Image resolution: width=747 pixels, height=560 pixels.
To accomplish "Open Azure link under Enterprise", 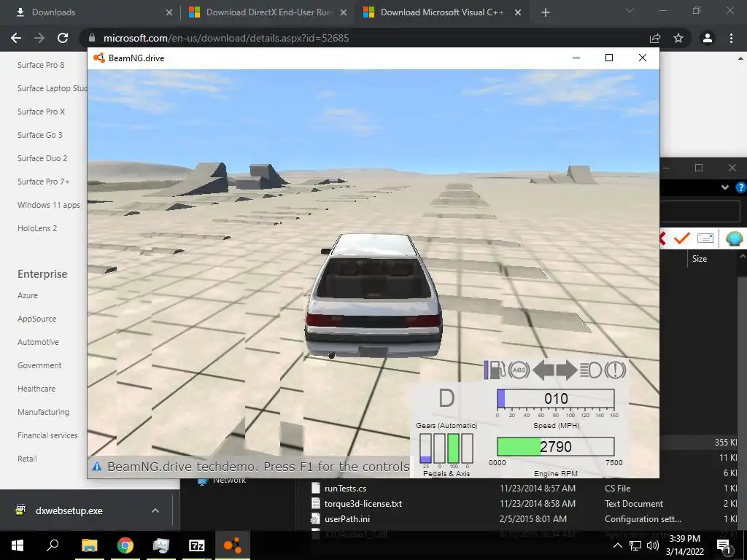I will pyautogui.click(x=28, y=295).
